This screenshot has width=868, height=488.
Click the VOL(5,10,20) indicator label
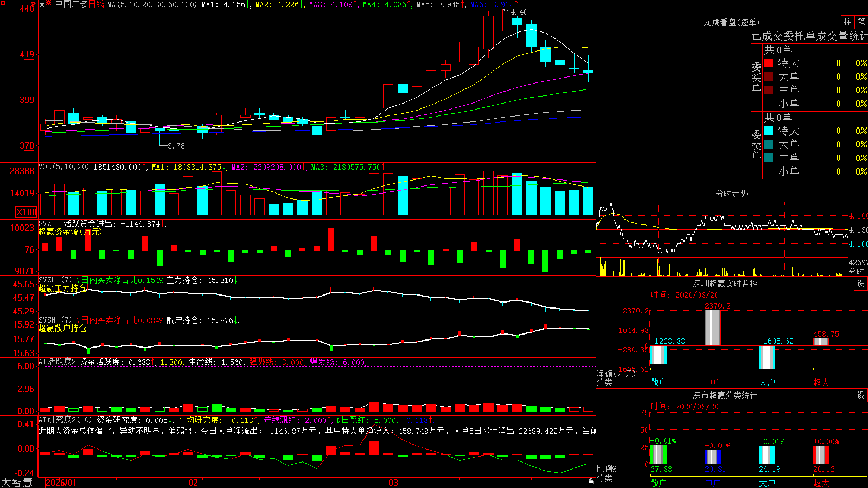click(63, 167)
